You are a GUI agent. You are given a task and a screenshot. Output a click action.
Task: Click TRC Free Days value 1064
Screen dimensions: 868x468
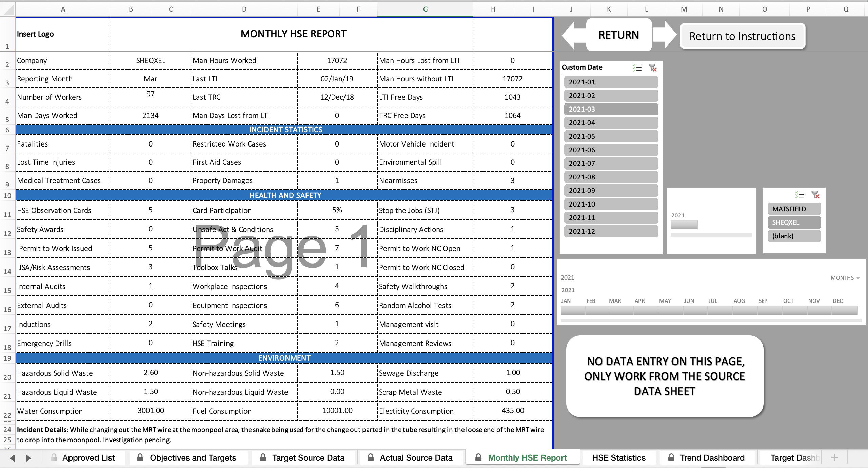click(x=513, y=116)
